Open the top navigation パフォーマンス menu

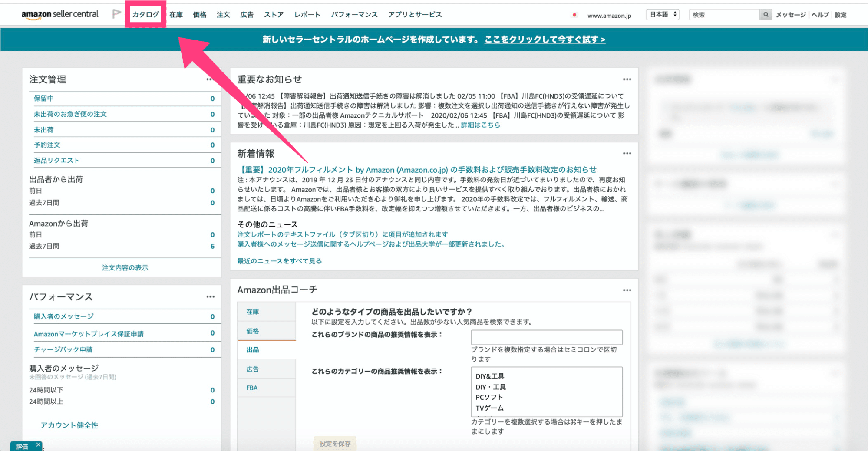point(354,15)
